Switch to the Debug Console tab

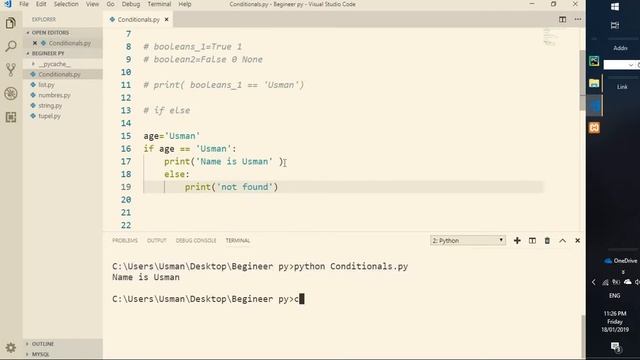coord(196,240)
